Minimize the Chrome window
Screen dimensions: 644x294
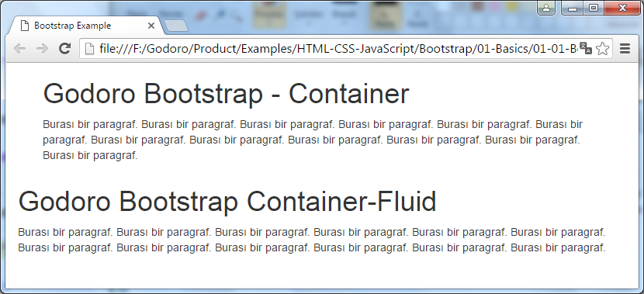click(x=573, y=8)
